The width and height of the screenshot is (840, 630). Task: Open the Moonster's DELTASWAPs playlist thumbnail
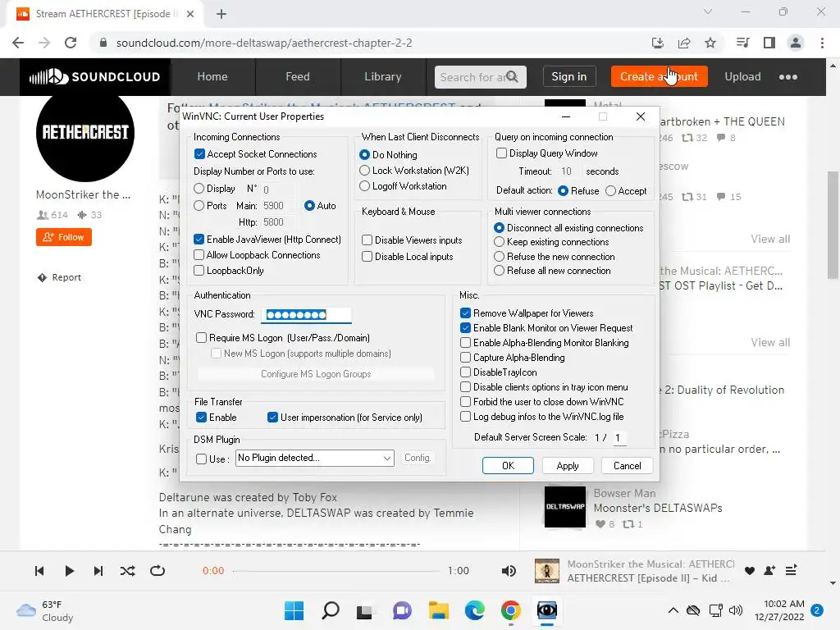[x=565, y=507]
